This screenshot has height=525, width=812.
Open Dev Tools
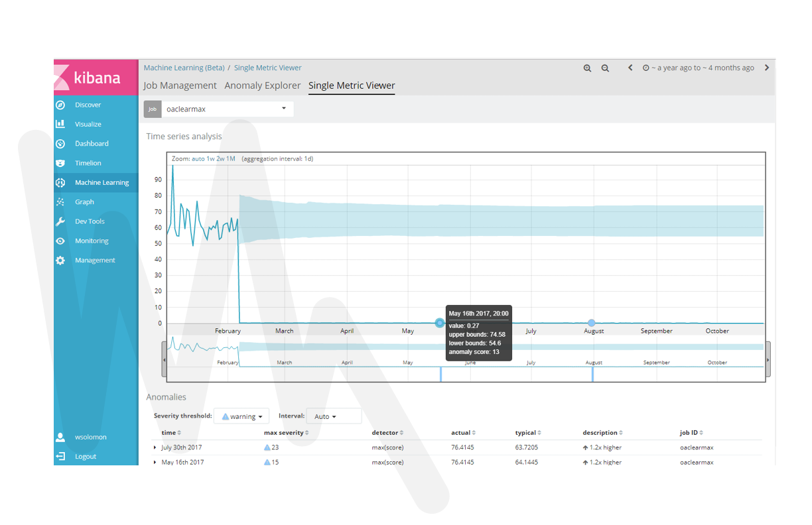point(90,221)
